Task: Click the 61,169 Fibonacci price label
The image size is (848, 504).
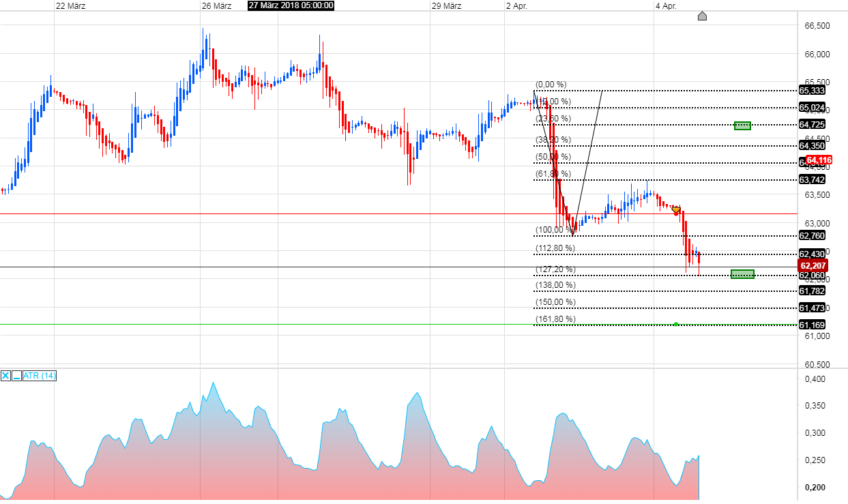Action: [x=812, y=325]
